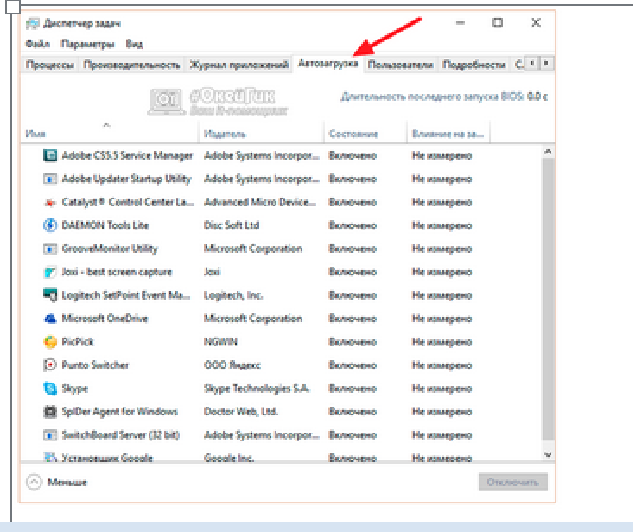Collapse the view with the Меньше chevron icon
This screenshot has height=532, width=633.
pyautogui.click(x=34, y=482)
